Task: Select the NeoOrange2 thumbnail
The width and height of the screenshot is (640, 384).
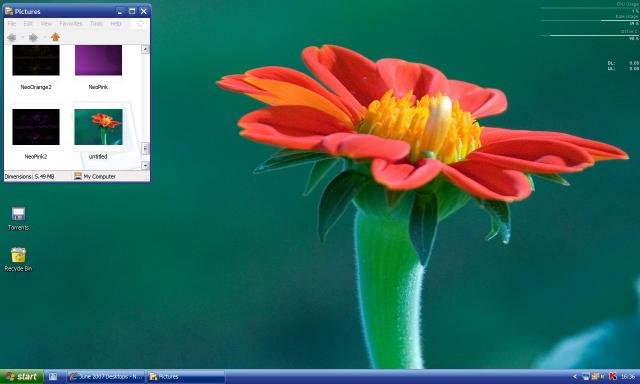Action: click(36, 60)
